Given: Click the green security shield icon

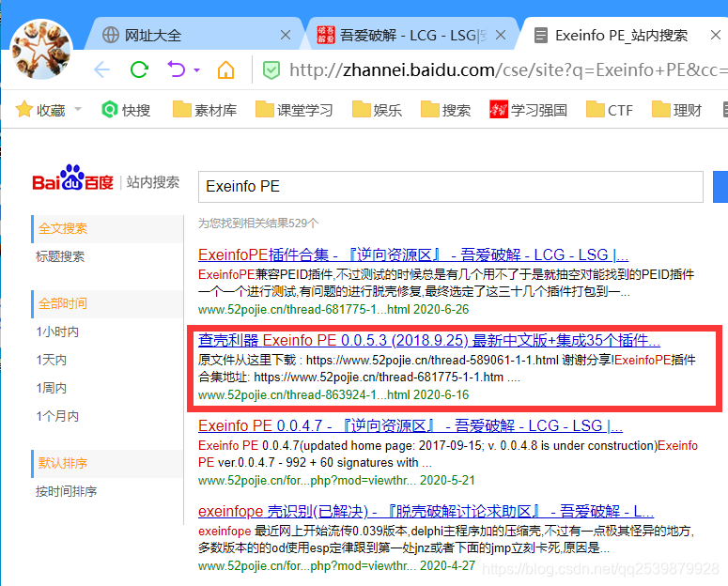Looking at the screenshot, I should tap(271, 70).
